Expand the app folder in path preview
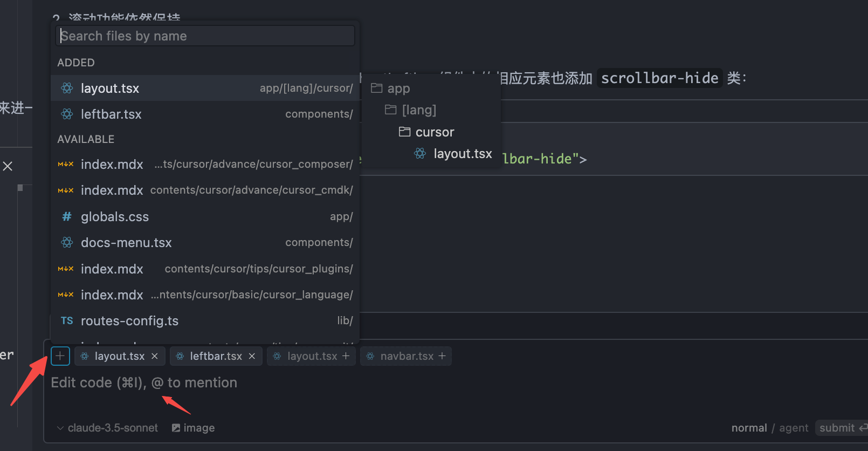This screenshot has height=451, width=868. [x=398, y=88]
